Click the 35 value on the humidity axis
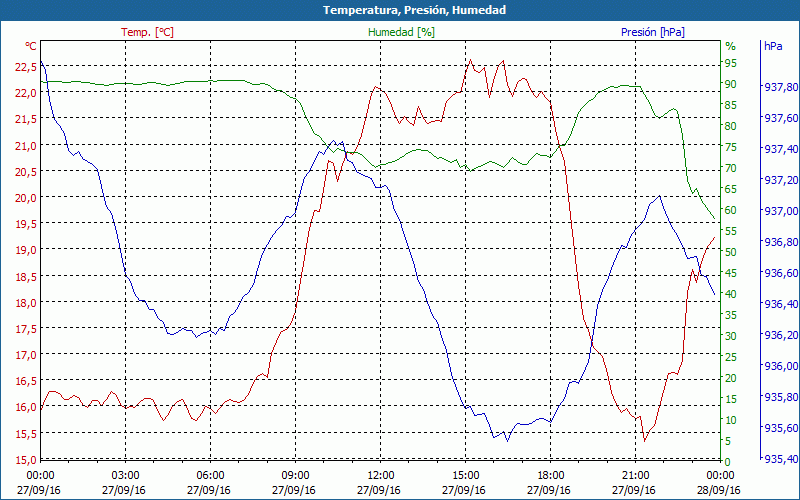This screenshot has height=500, width=800. point(731,315)
